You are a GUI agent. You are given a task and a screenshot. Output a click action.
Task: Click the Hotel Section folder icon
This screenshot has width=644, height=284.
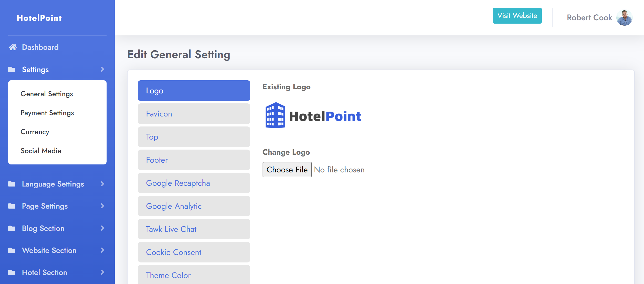tap(12, 272)
